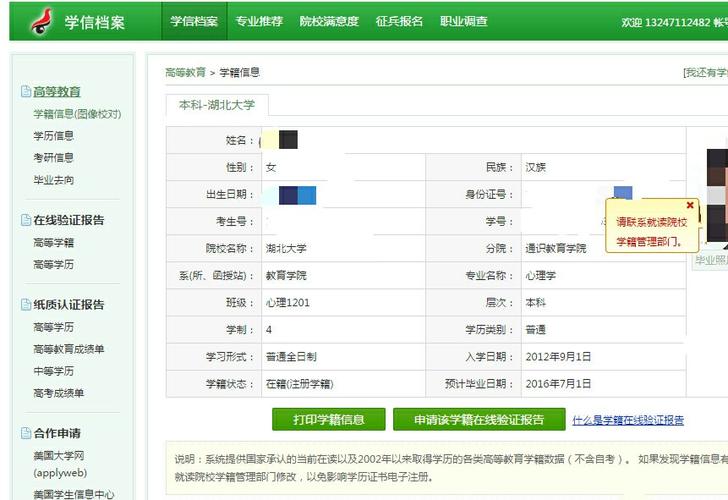Click the 纸质认证报告 sidebar heading
728x500 pixels.
pyautogui.click(x=69, y=305)
